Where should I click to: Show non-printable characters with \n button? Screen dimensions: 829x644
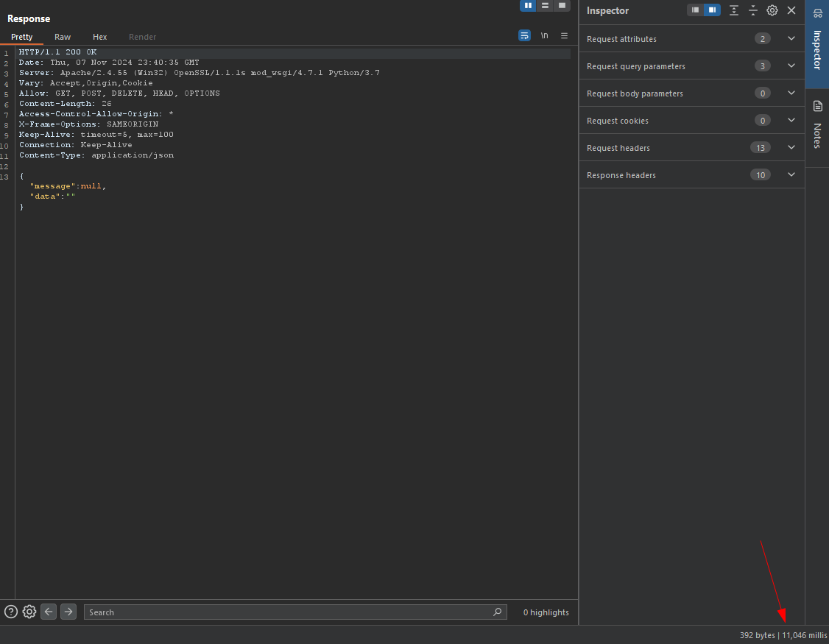545,35
